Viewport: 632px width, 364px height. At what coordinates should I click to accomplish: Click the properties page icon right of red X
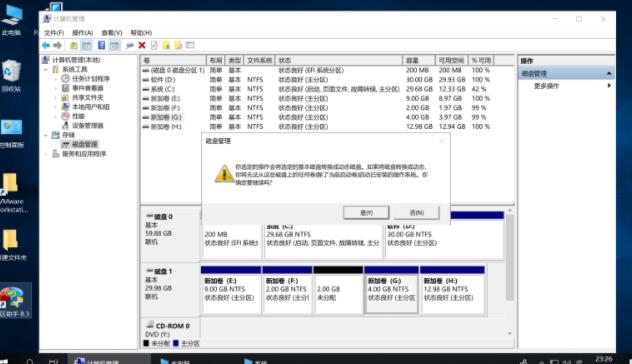(x=154, y=46)
